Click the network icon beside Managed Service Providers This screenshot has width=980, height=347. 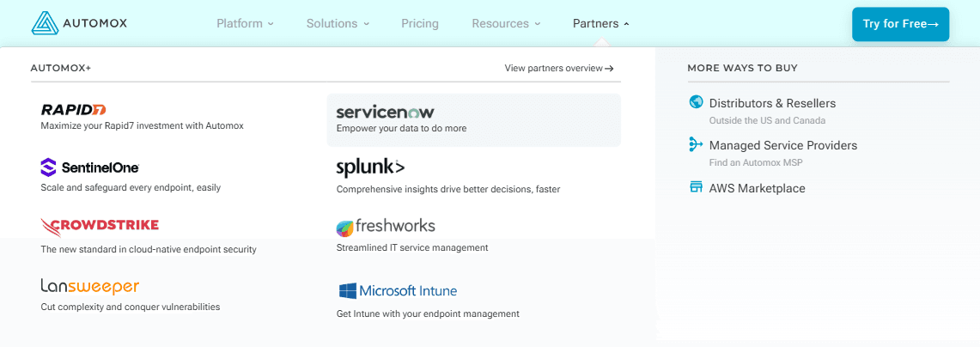(696, 144)
